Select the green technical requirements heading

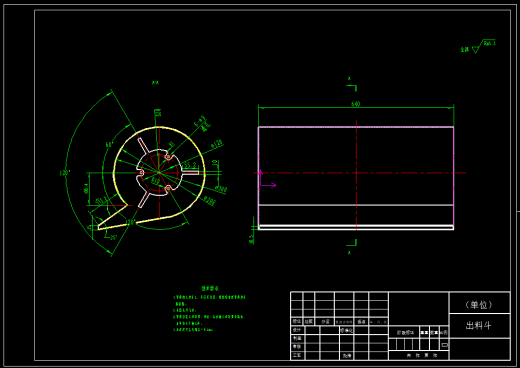tap(210, 288)
